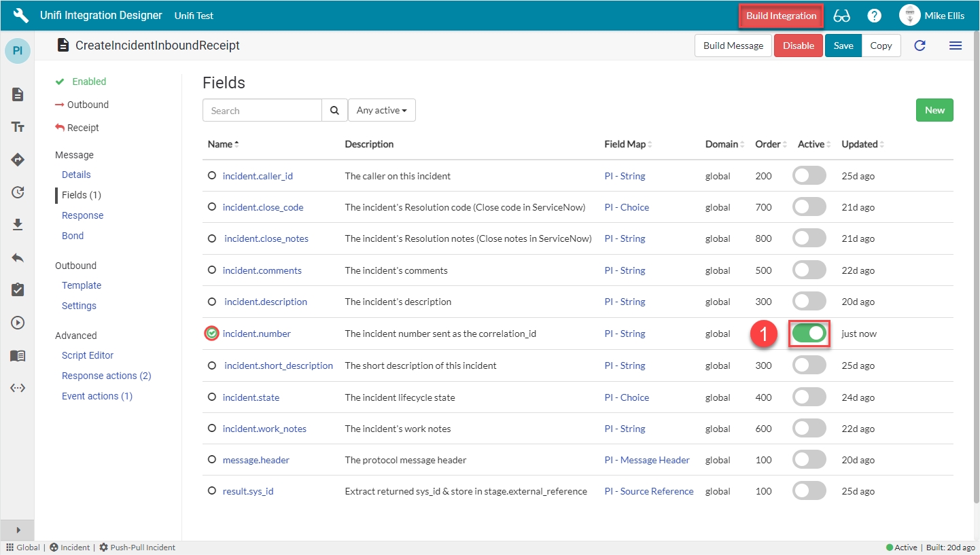The height and width of the screenshot is (555, 980).
Task: Enable the message.header active toggle
Action: (x=809, y=460)
